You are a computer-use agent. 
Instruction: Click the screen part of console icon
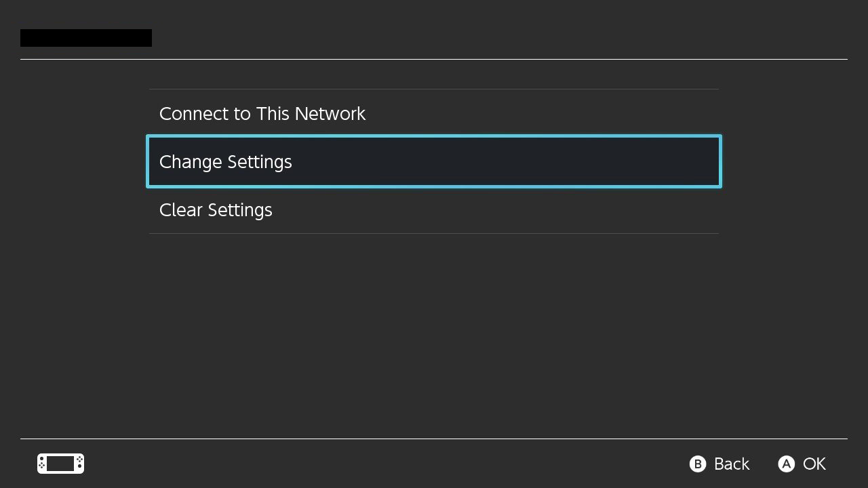[60, 464]
